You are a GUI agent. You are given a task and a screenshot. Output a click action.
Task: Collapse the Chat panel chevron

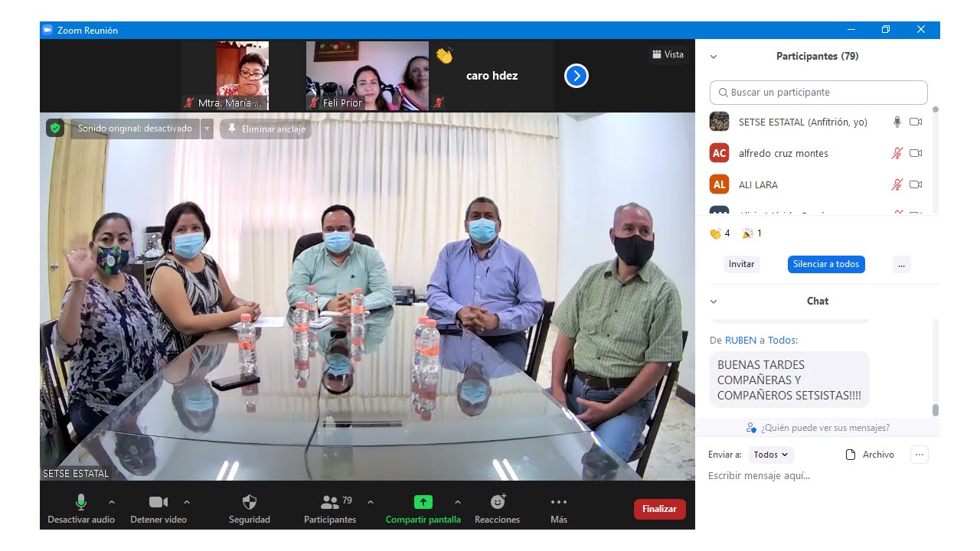tap(714, 302)
